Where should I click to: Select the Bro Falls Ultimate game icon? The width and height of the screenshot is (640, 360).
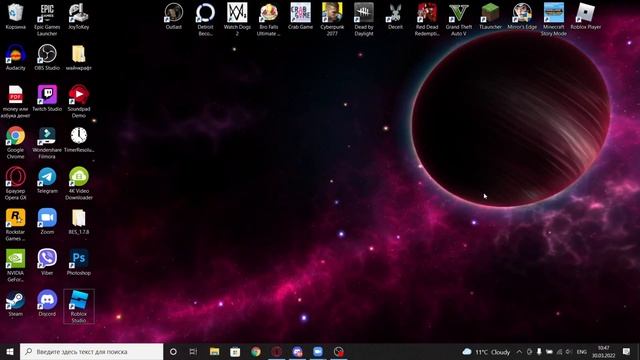tap(269, 20)
